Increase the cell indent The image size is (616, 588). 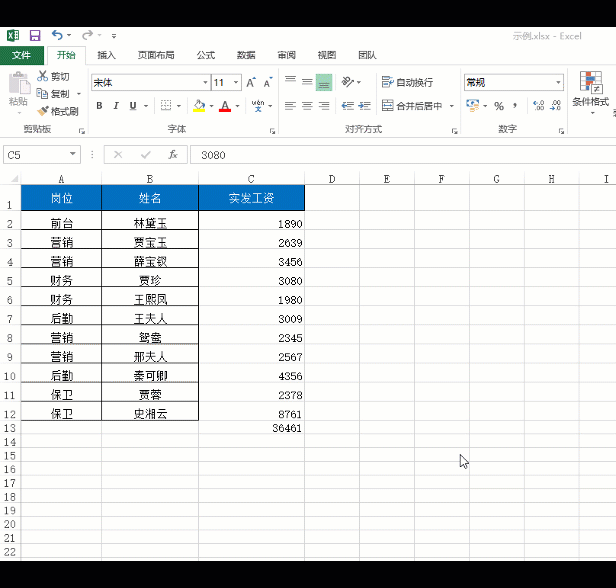365,106
